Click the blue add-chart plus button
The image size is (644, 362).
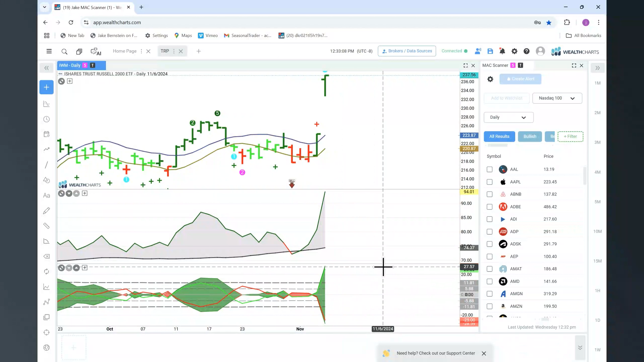[x=46, y=87]
